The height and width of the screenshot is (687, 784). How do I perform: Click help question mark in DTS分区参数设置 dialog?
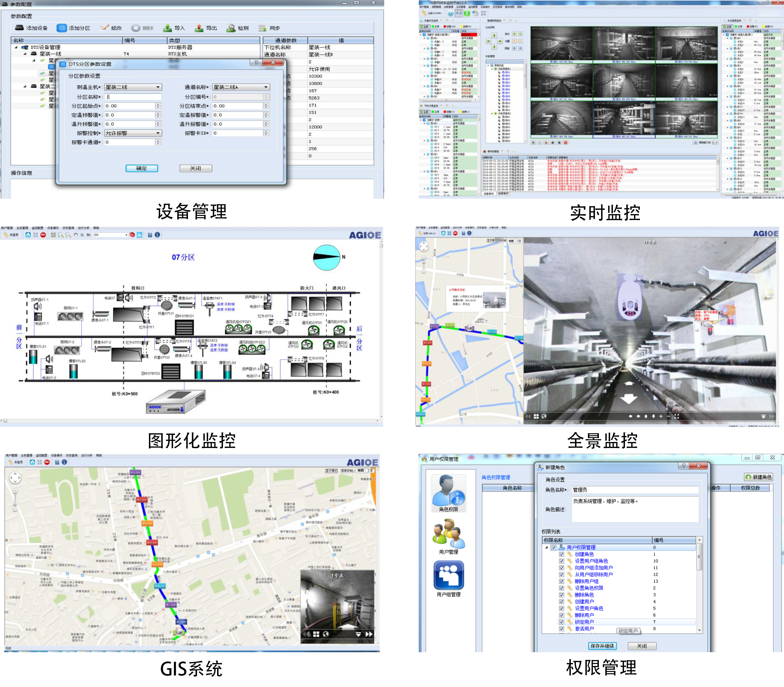coord(256,63)
